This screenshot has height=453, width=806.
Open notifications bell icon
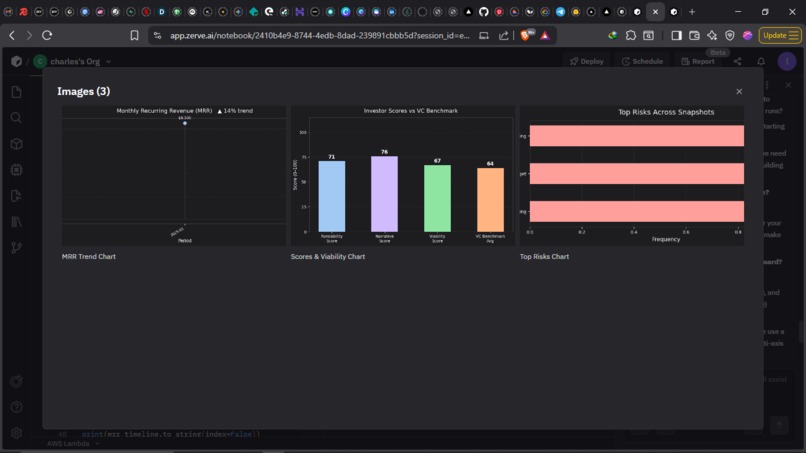pyautogui.click(x=761, y=61)
